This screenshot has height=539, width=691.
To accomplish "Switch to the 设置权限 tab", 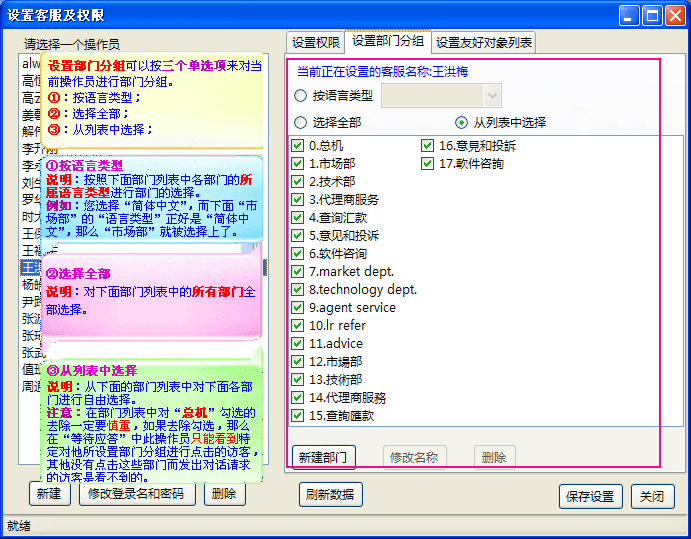I will coord(316,42).
